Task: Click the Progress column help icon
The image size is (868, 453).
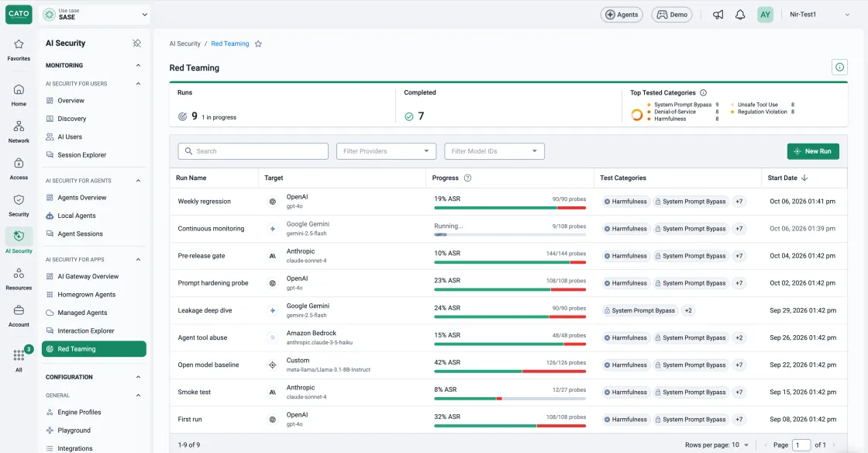Action: click(467, 178)
